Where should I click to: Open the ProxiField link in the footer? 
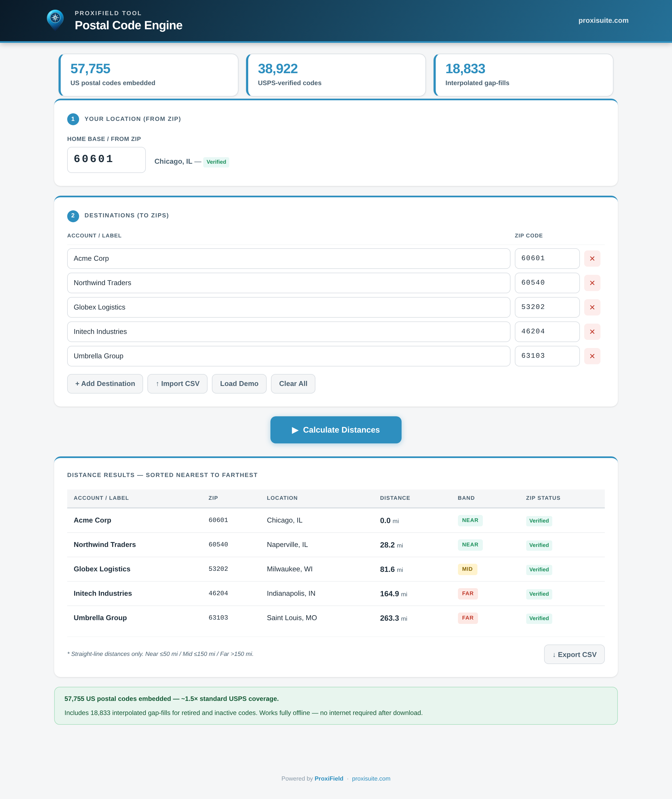[329, 778]
